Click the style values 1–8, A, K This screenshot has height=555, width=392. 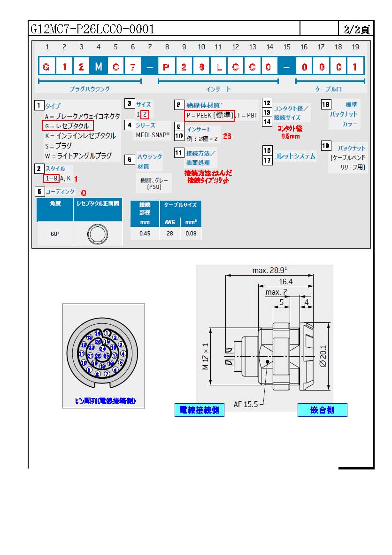(x=58, y=178)
